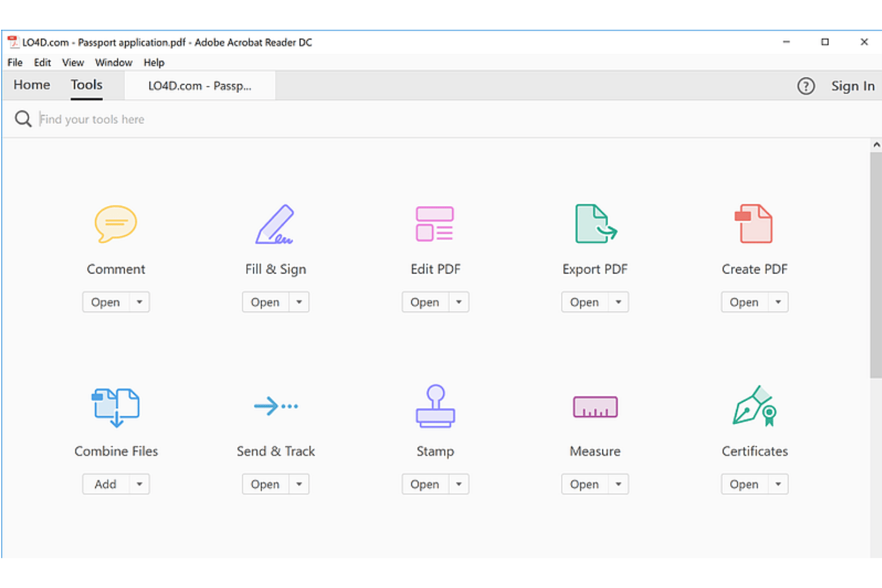Click the Acrobat PDF icon in title bar

click(13, 42)
